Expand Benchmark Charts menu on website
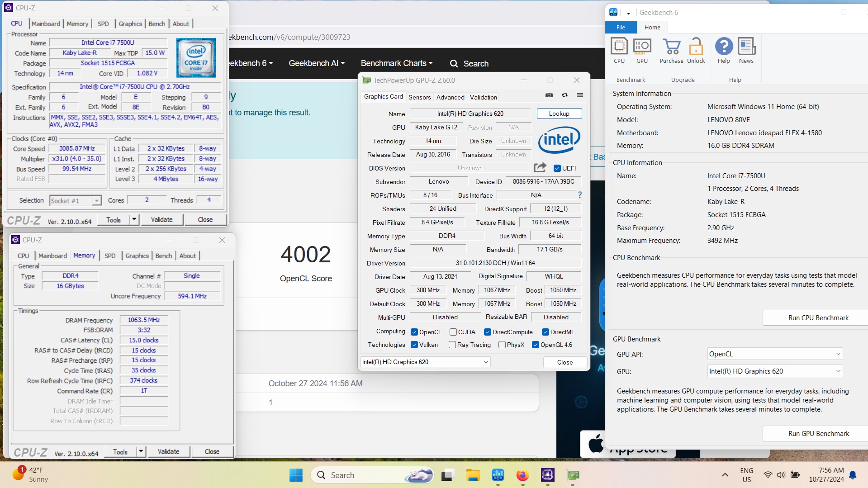The image size is (868, 488). 397,63
